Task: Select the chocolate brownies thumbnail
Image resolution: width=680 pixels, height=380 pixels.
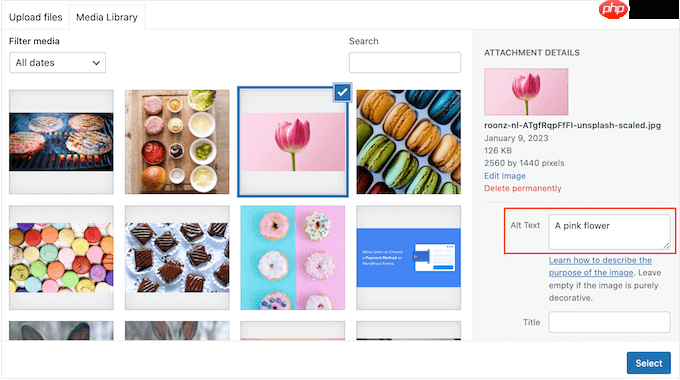Action: click(x=177, y=258)
